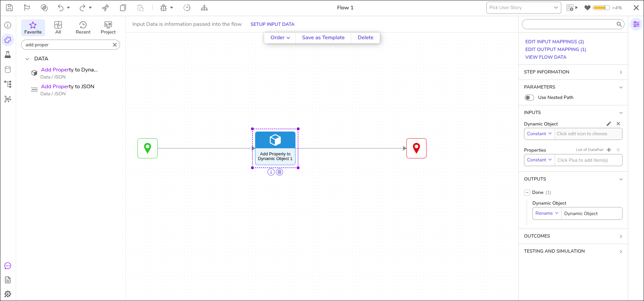Click the gear settings icon in the left sidebar

point(8,294)
